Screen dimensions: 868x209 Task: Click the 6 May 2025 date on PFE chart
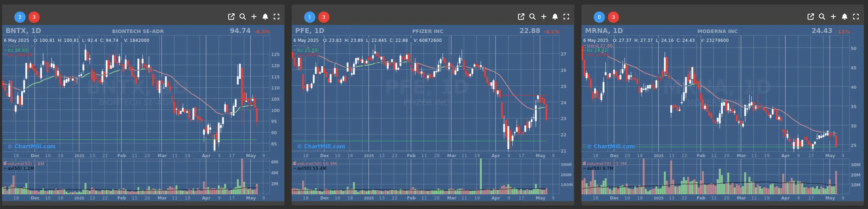point(306,40)
